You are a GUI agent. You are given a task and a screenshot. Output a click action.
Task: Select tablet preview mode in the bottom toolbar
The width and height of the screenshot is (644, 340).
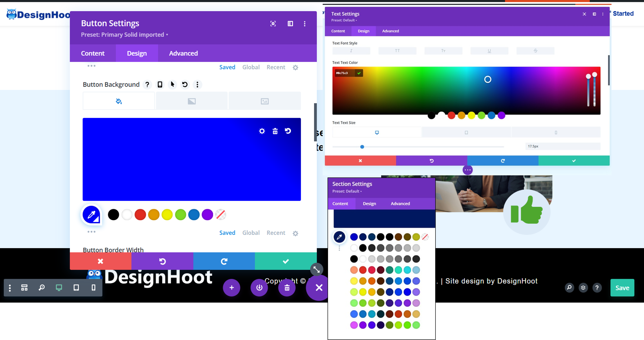click(76, 288)
